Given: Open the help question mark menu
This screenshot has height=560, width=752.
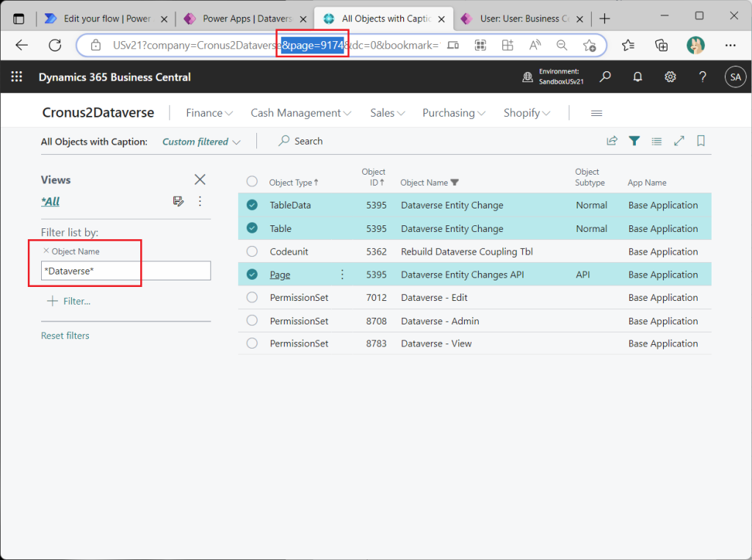Looking at the screenshot, I should [x=703, y=77].
